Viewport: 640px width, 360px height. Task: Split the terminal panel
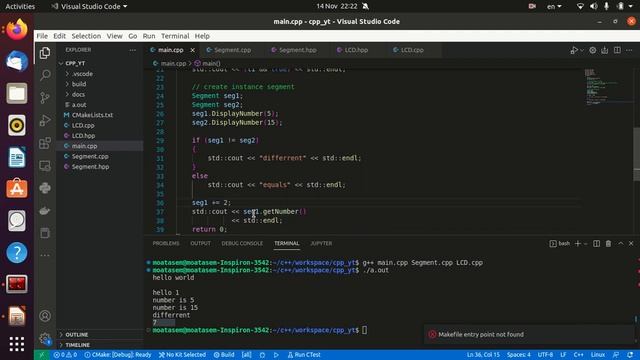coord(596,244)
